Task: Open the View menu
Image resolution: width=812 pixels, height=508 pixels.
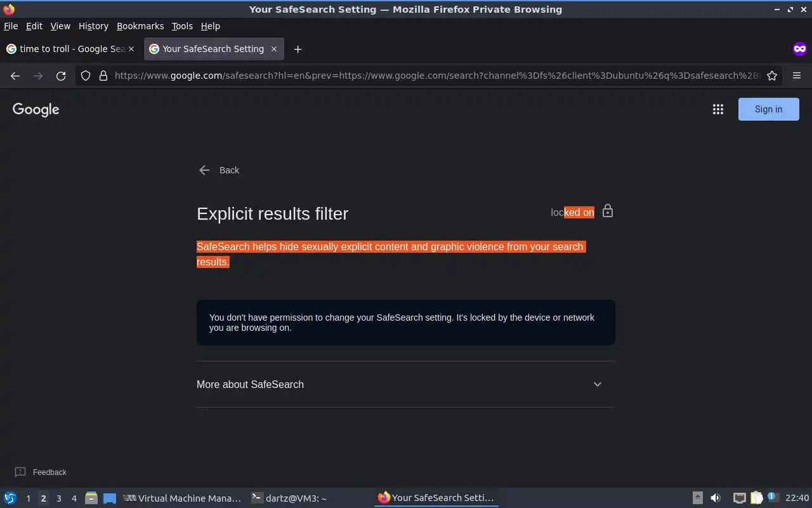Action: (x=60, y=26)
